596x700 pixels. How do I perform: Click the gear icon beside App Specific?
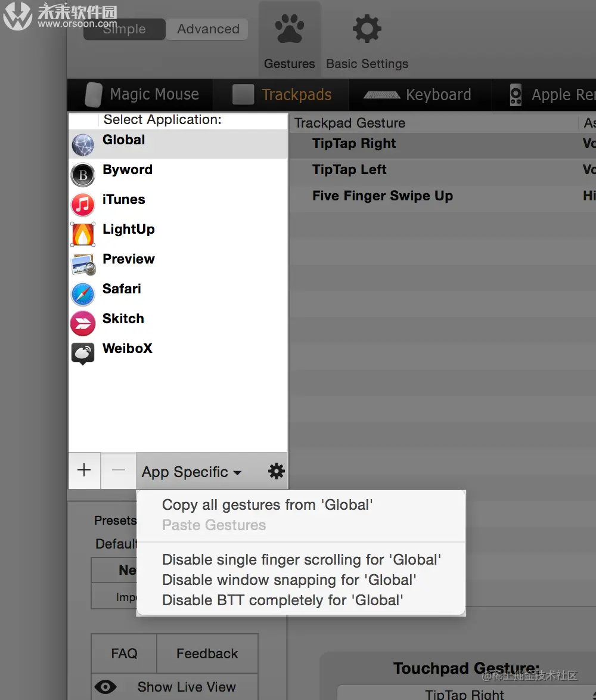[x=277, y=471]
